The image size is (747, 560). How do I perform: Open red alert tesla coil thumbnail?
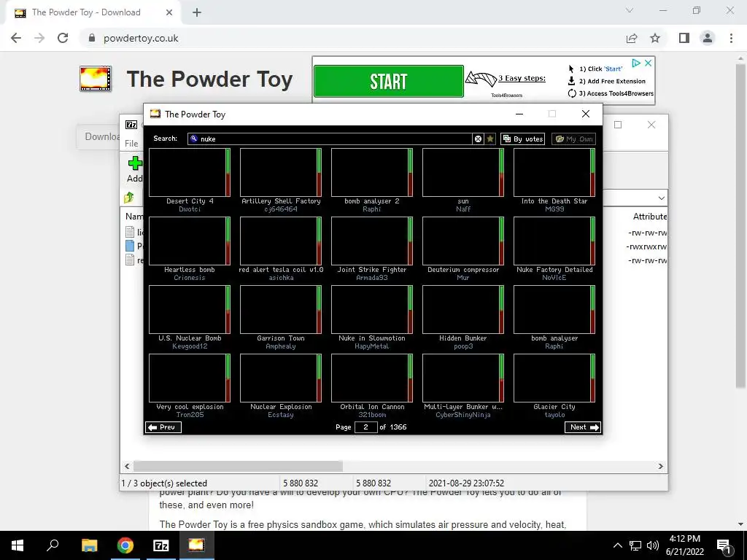point(281,241)
